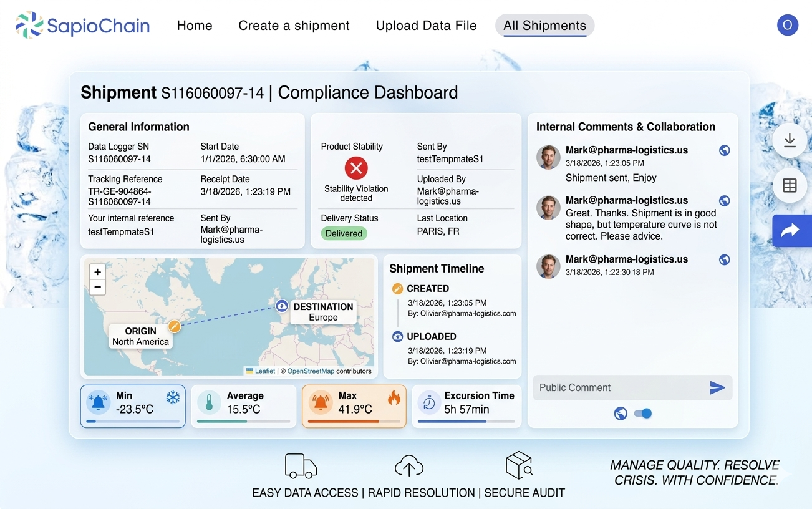Select the All Shipments tab
The image size is (812, 509).
pos(544,26)
